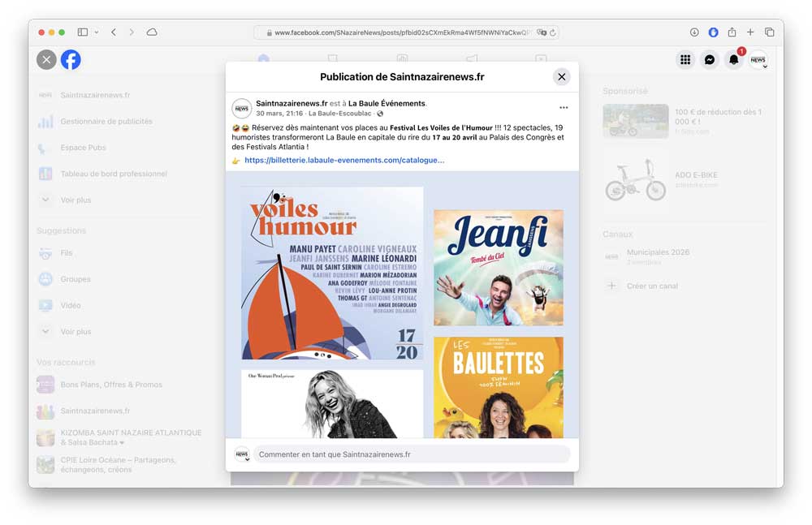Open Safari's downloads icon

pos(694,32)
